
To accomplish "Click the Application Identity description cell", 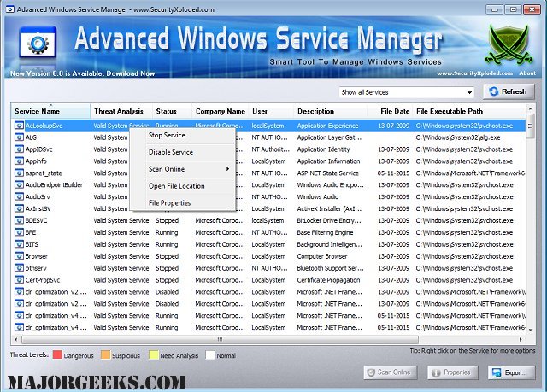I will tap(323, 149).
